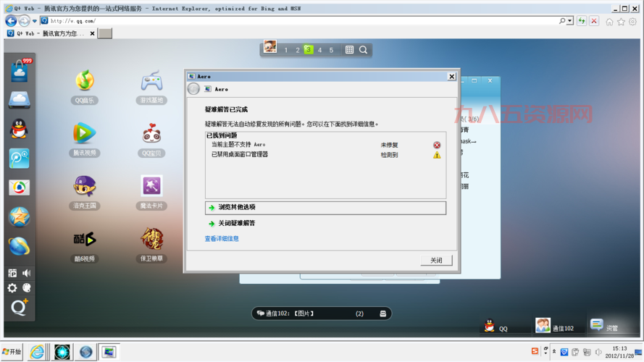The image size is (644, 362).
Task: Click the desktop search magnifier icon
Action: tap(363, 50)
